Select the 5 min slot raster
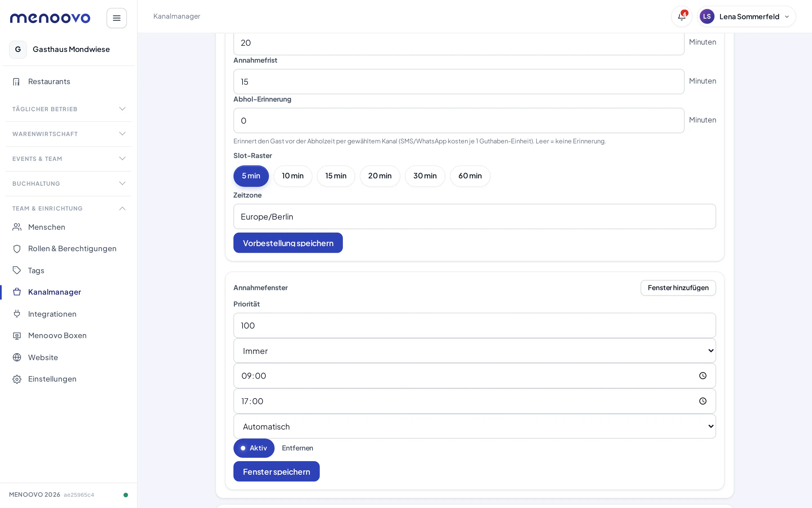 click(x=251, y=176)
